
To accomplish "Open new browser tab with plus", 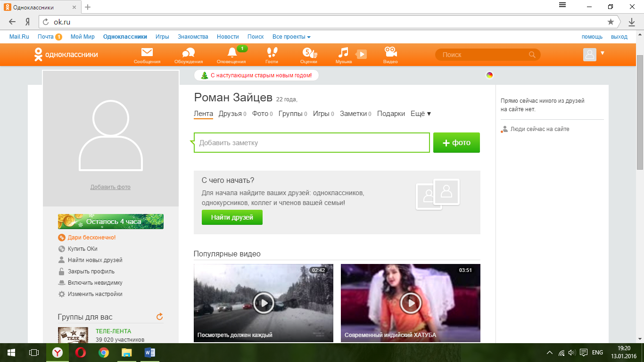I will tap(88, 7).
